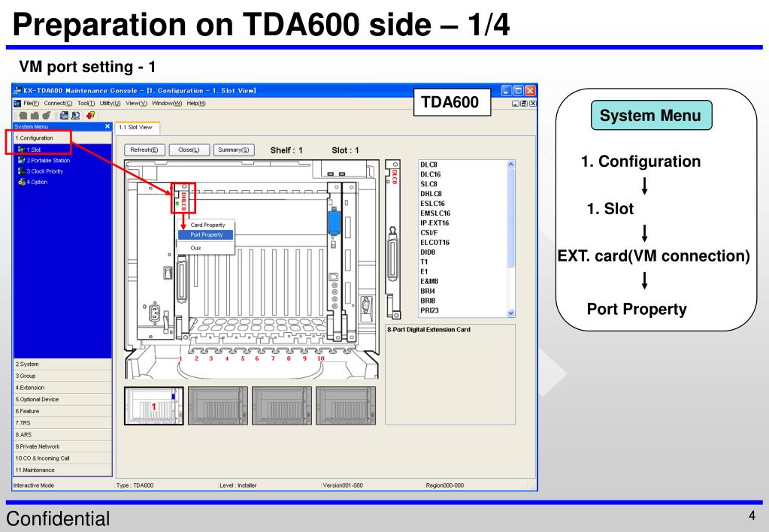
Task: Close the System Menu panel with X
Action: point(107,126)
